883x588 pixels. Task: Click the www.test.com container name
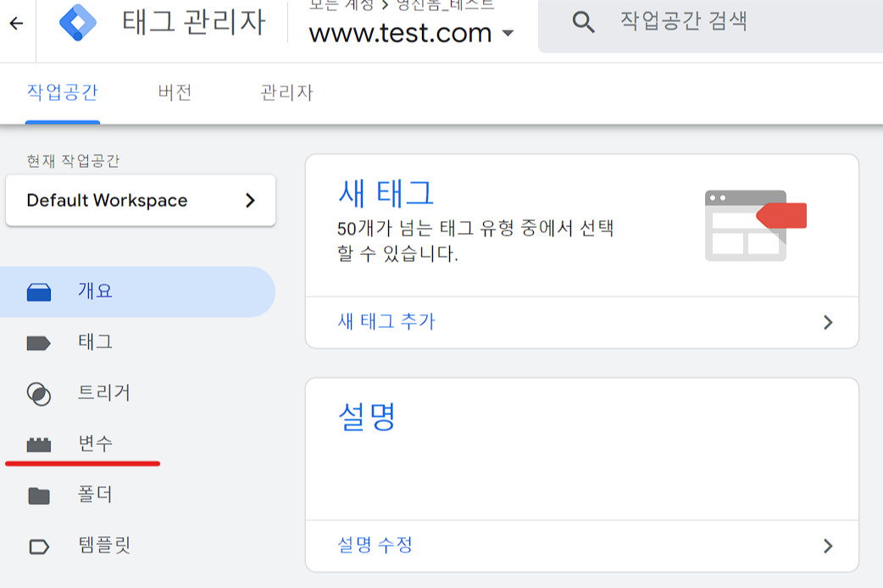(400, 33)
